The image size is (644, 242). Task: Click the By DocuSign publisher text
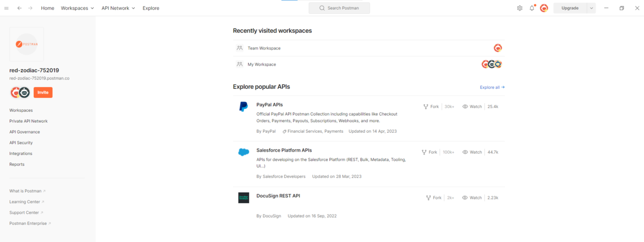tap(269, 216)
